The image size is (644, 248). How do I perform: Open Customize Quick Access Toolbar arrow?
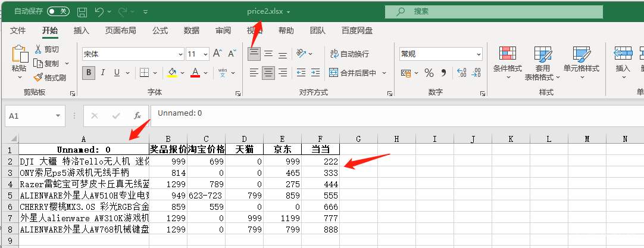(x=145, y=12)
